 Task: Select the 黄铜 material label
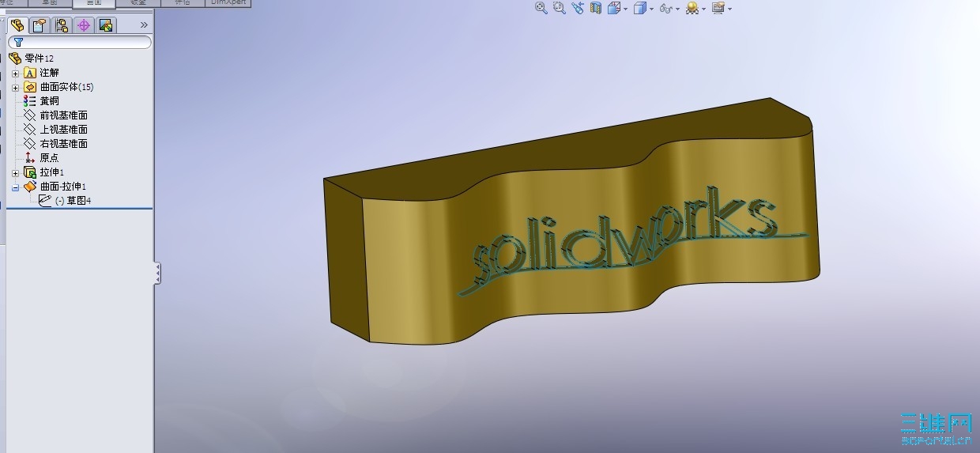coord(49,101)
